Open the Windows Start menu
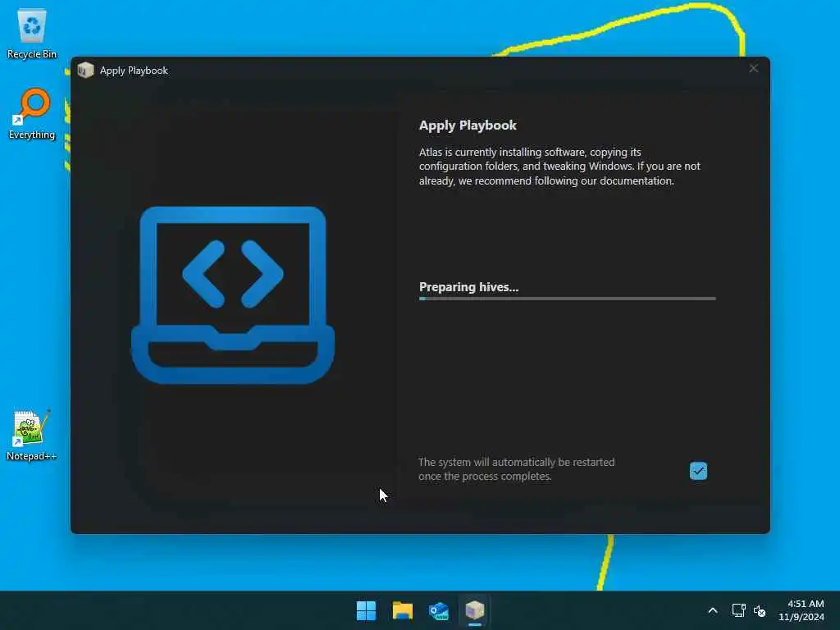This screenshot has width=840, height=630. coord(367,610)
